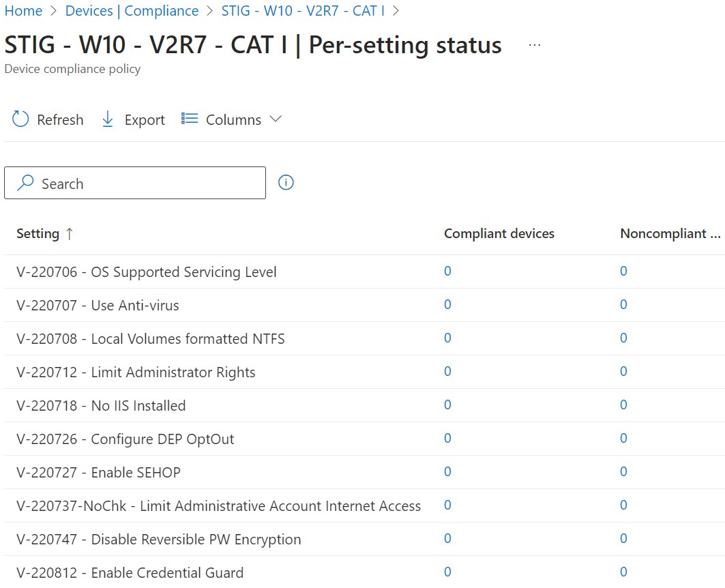Click the Export button label
The width and height of the screenshot is (725, 588).
coord(145,120)
